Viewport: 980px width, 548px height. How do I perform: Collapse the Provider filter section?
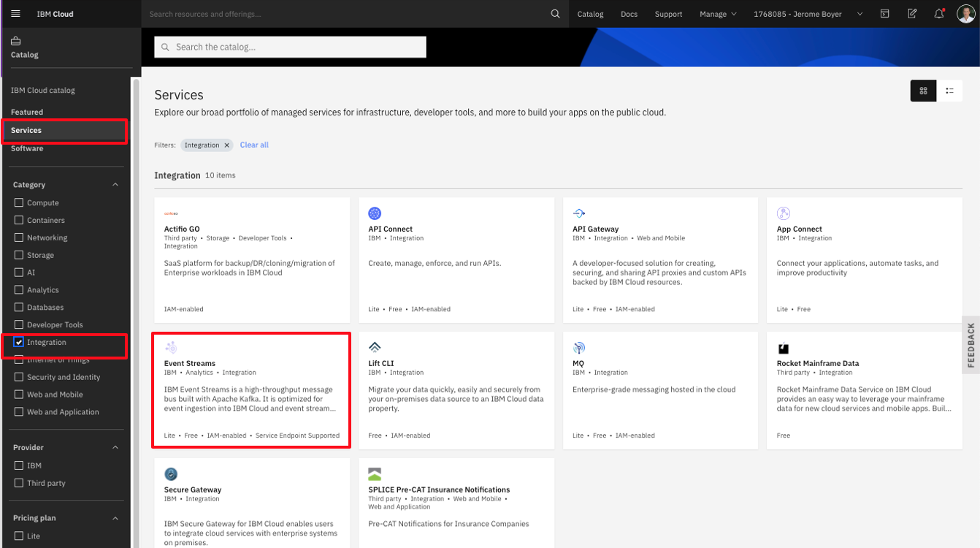tap(115, 447)
